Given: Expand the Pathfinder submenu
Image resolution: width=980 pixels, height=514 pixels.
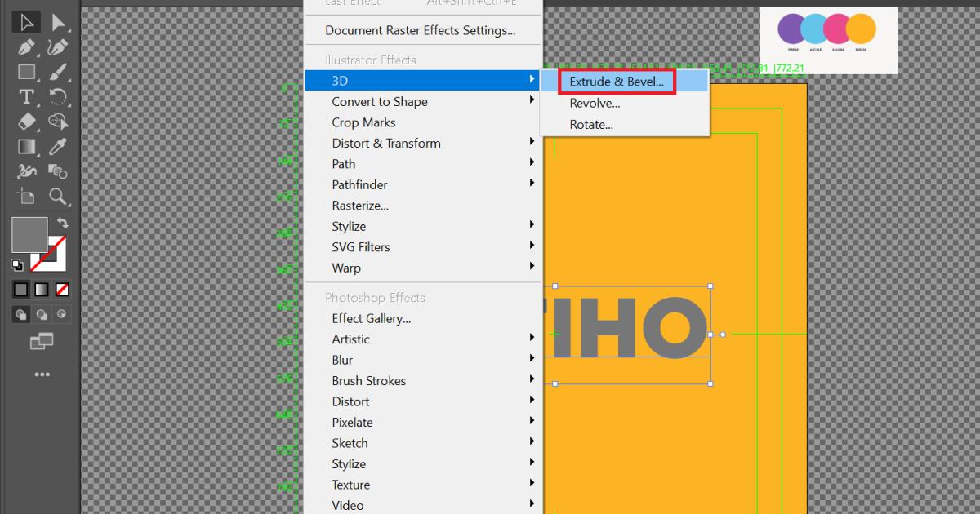Looking at the screenshot, I should 422,184.
